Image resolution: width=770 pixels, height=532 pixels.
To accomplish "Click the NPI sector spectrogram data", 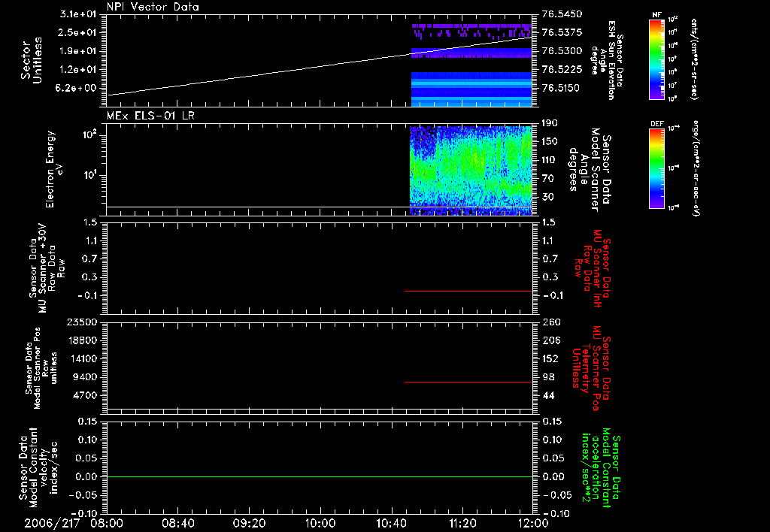I will coord(471,65).
